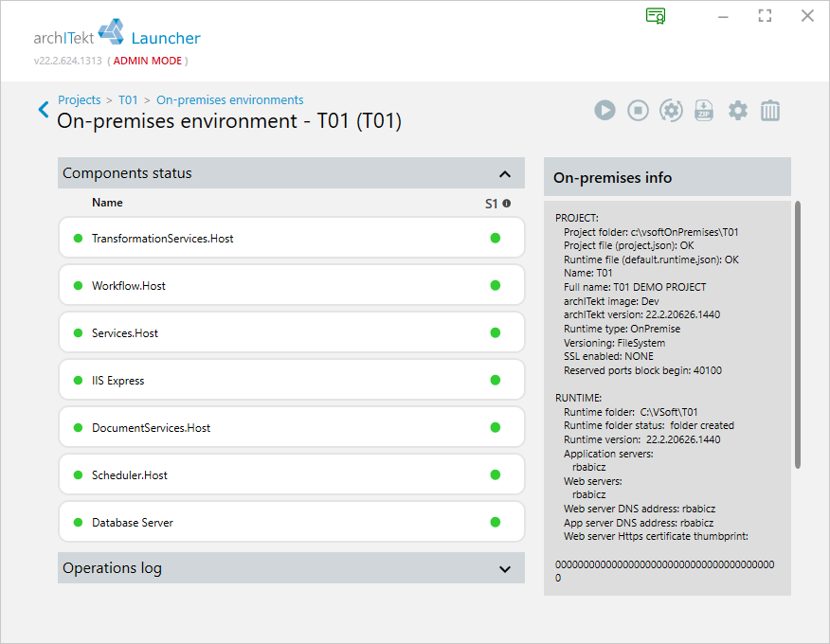Click the Project folder path line
Image resolution: width=830 pixels, height=644 pixels.
click(651, 232)
